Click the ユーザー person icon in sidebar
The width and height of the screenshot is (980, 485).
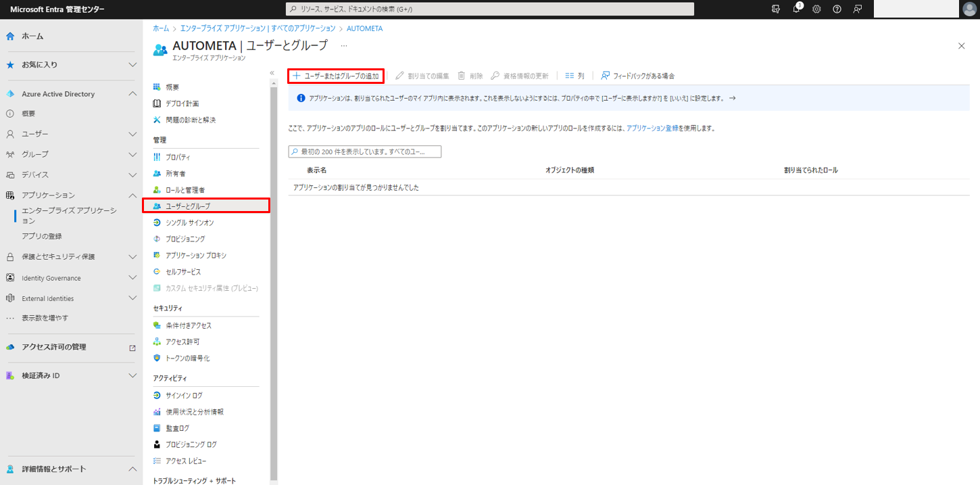(10, 134)
